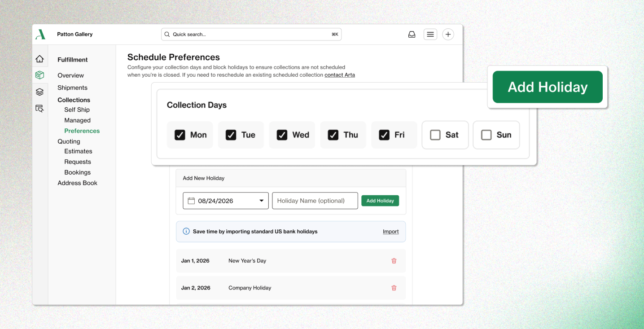This screenshot has width=644, height=329.
Task: Expand the holiday date dropdown arrow
Action: coord(261,201)
